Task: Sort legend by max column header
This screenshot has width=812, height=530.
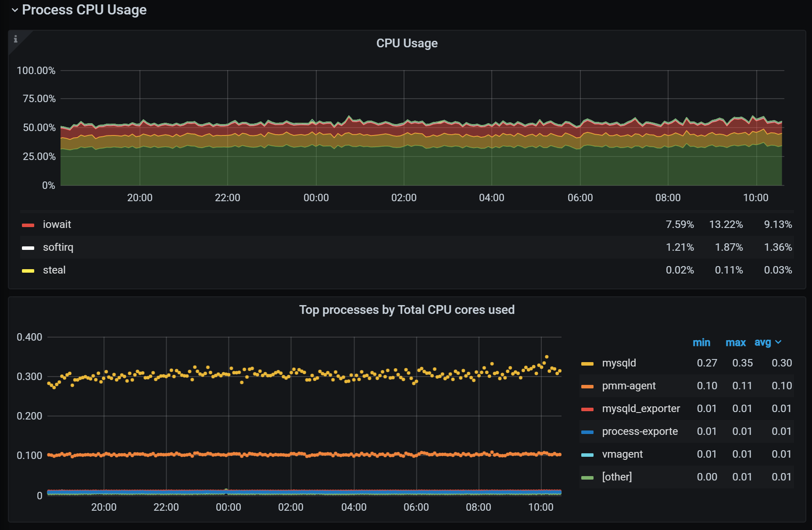Action: tap(735, 342)
